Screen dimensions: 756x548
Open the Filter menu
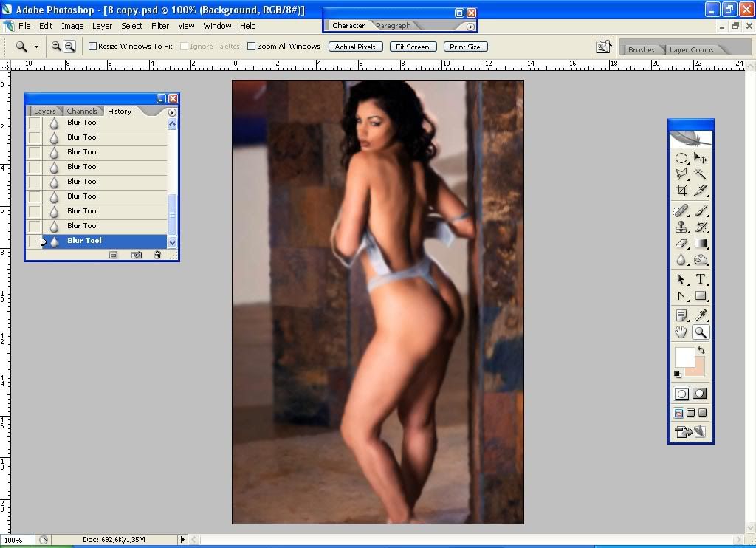[160, 26]
